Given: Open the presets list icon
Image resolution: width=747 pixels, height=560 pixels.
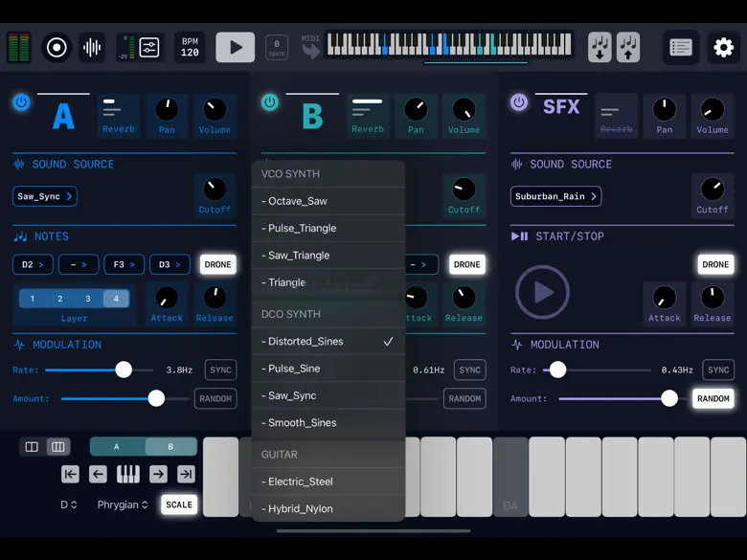Looking at the screenshot, I should coord(681,47).
